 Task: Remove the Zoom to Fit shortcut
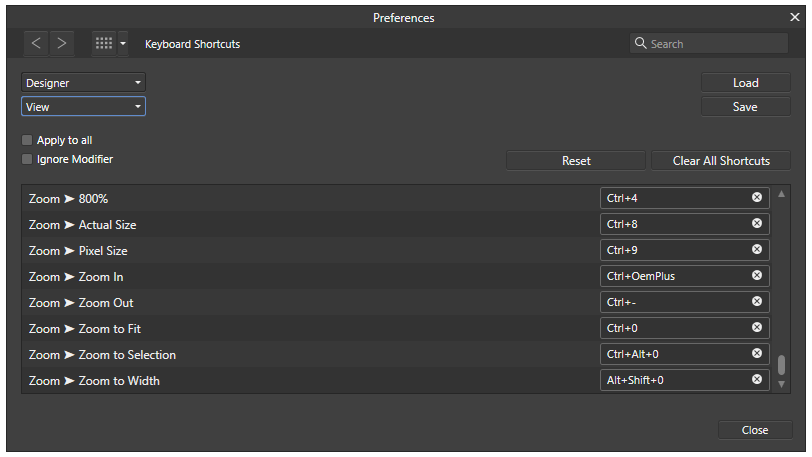pos(757,327)
